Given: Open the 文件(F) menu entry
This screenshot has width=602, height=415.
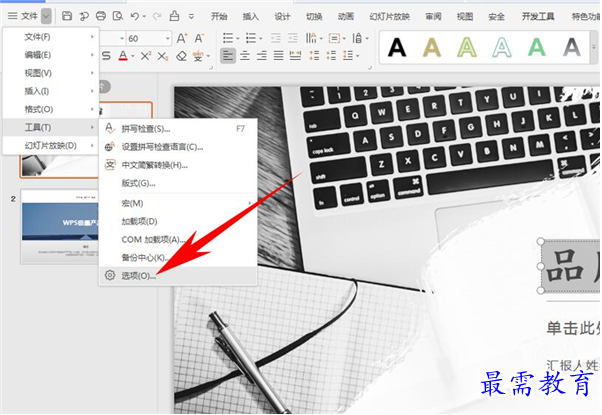Looking at the screenshot, I should tap(51, 37).
